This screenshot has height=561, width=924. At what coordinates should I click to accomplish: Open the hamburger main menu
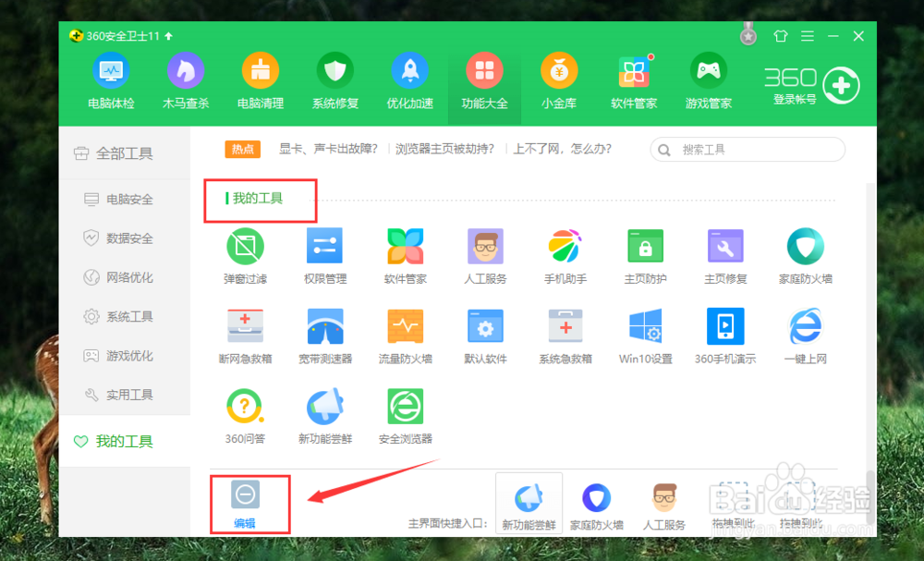coord(807,35)
